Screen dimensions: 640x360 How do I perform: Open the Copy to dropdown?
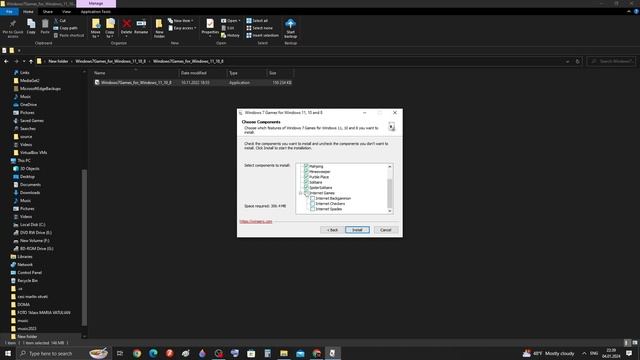[110, 28]
